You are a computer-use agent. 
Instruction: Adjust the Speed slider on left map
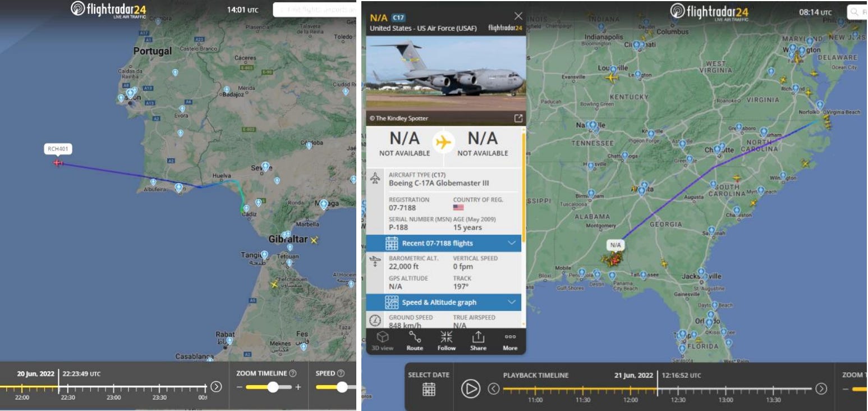coord(341,387)
